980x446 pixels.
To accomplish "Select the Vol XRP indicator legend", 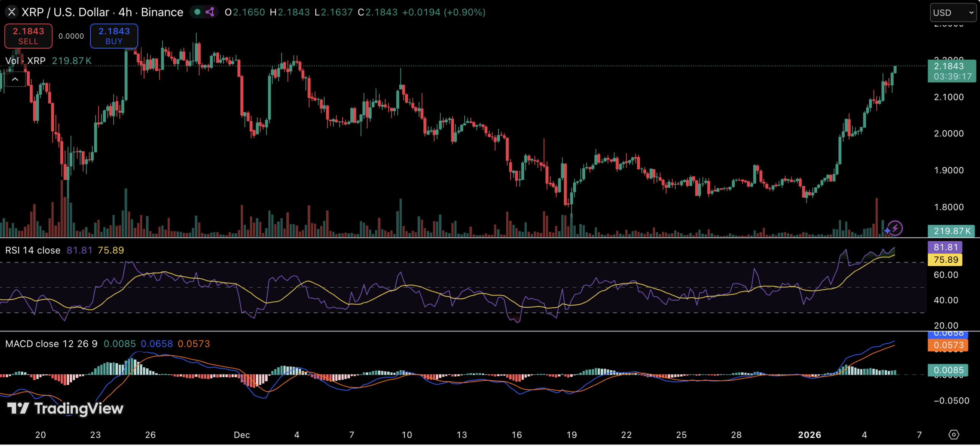I will [x=25, y=61].
